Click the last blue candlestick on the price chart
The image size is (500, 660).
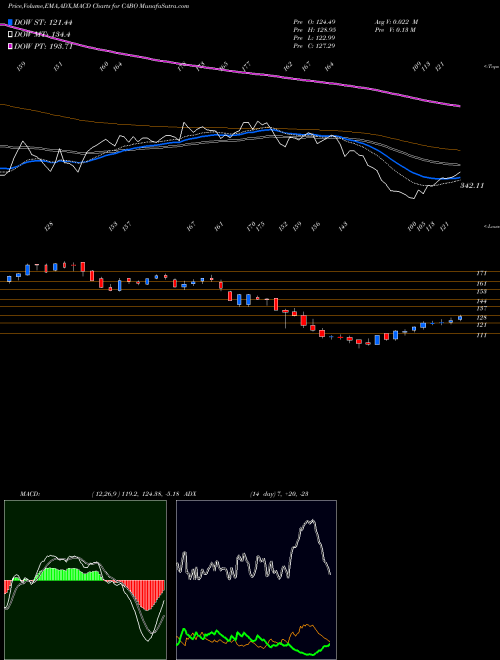(460, 318)
